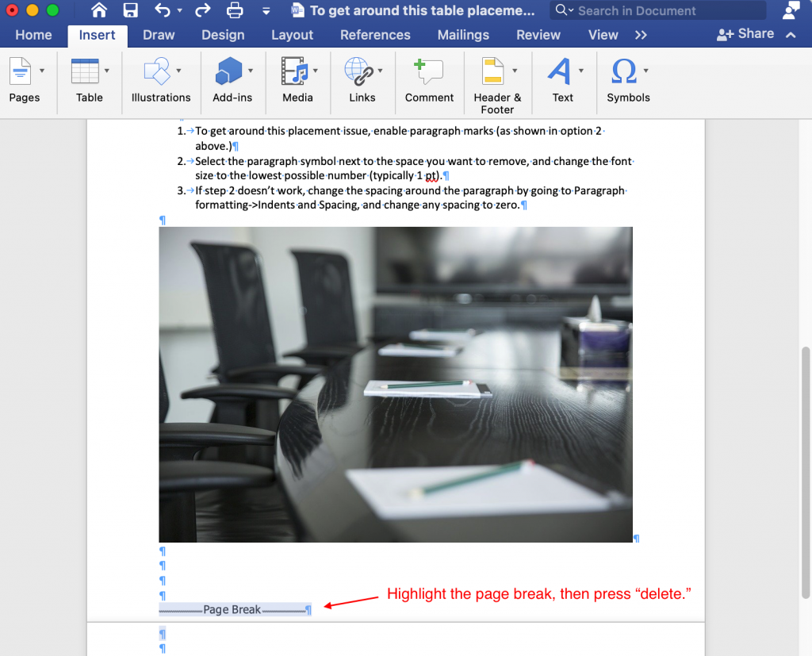
Task: Click the Print icon
Action: [x=234, y=10]
